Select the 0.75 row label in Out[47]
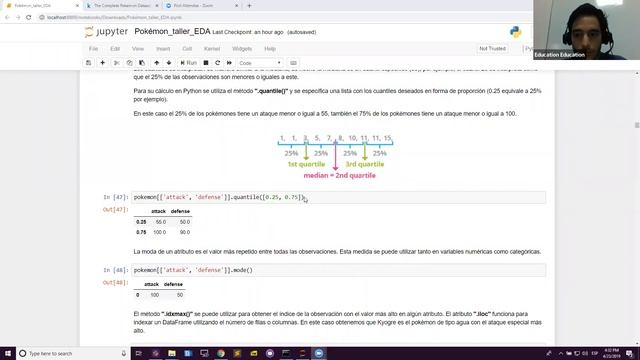This screenshot has height=360, width=640. [x=141, y=232]
